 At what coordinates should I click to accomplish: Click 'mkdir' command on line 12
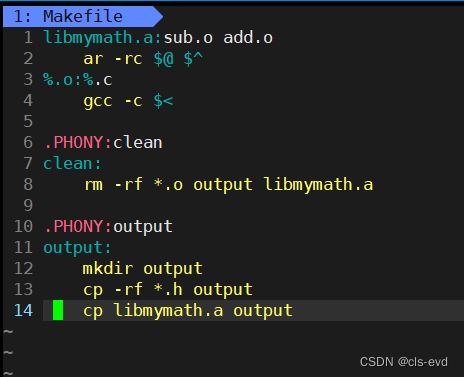(x=108, y=269)
